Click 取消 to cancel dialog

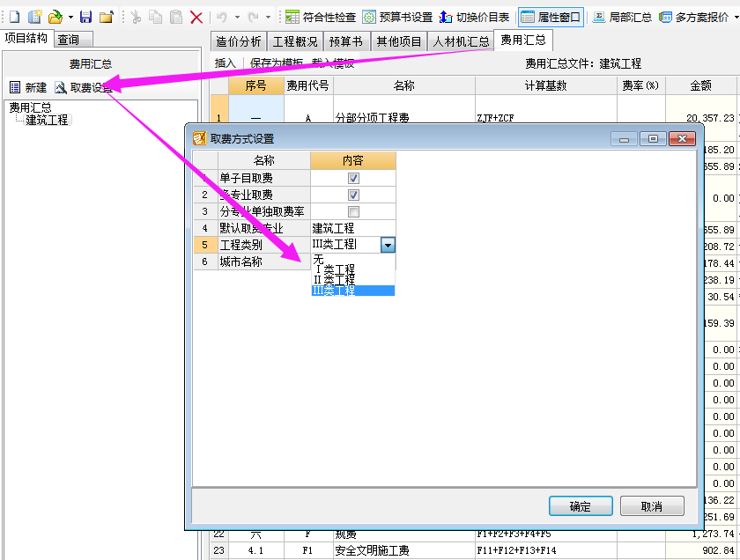(x=652, y=506)
